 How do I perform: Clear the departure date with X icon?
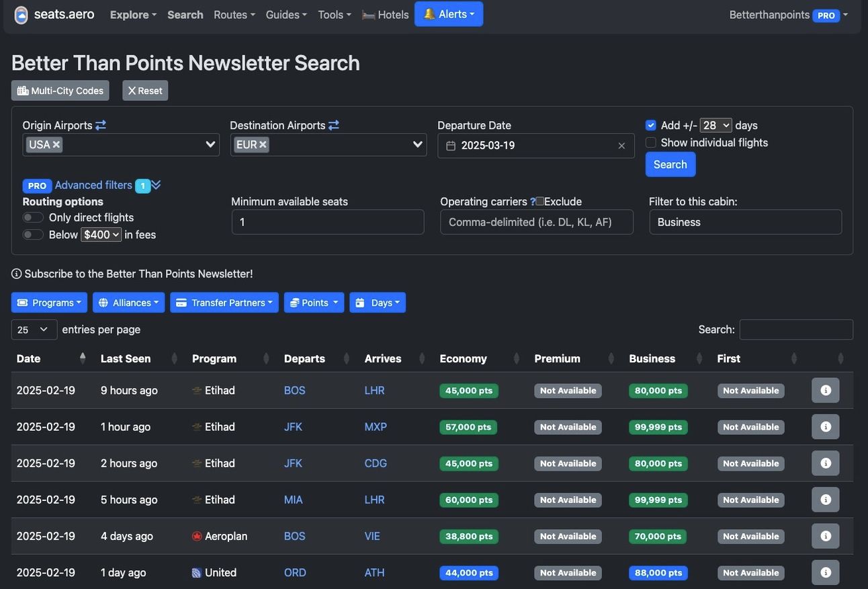(621, 146)
